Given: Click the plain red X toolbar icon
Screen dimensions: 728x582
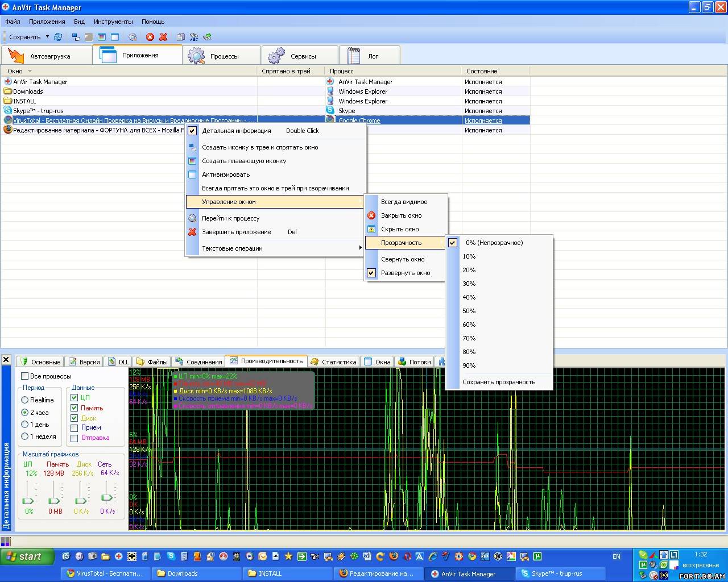Looking at the screenshot, I should (x=163, y=37).
